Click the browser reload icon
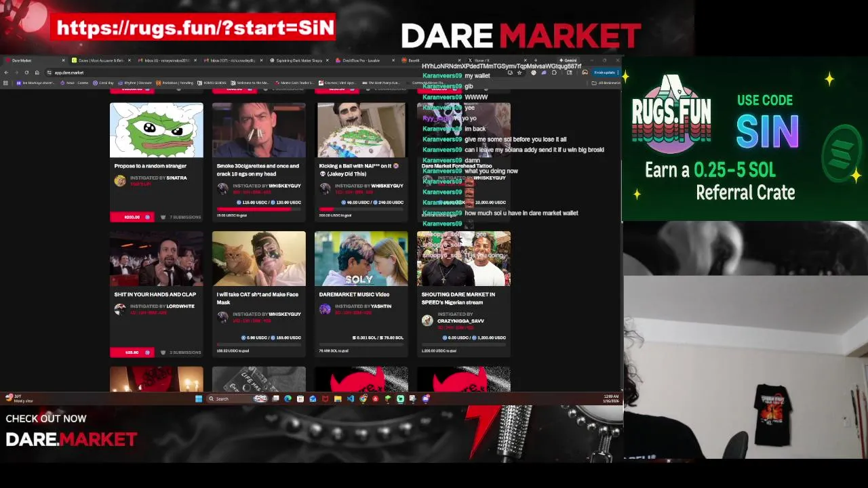The height and width of the screenshot is (488, 868). click(x=26, y=73)
